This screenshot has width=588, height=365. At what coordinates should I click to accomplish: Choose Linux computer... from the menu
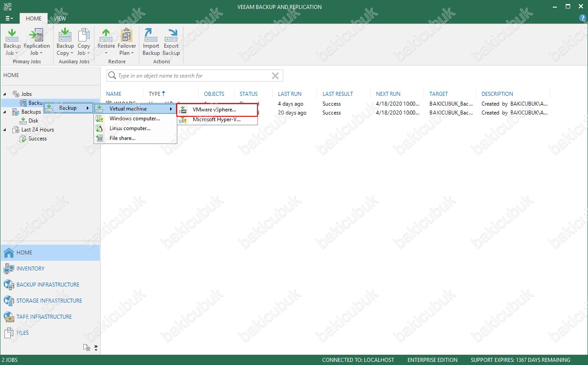[135, 128]
